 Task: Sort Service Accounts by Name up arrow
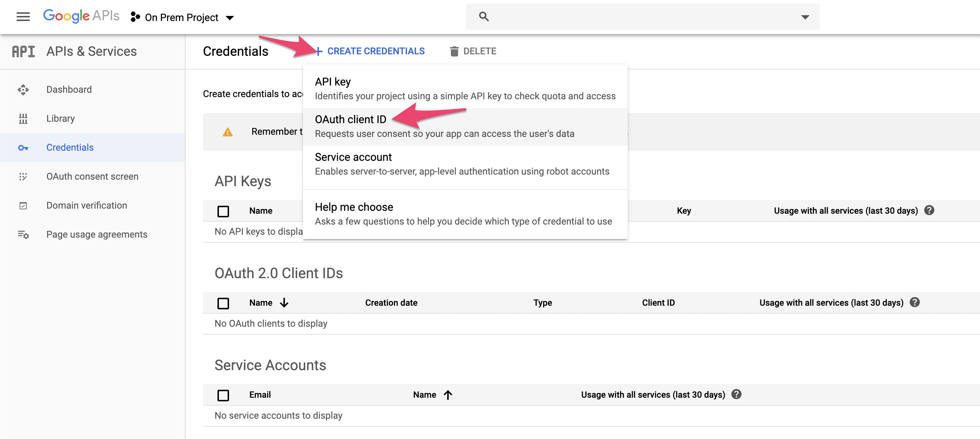pos(448,395)
